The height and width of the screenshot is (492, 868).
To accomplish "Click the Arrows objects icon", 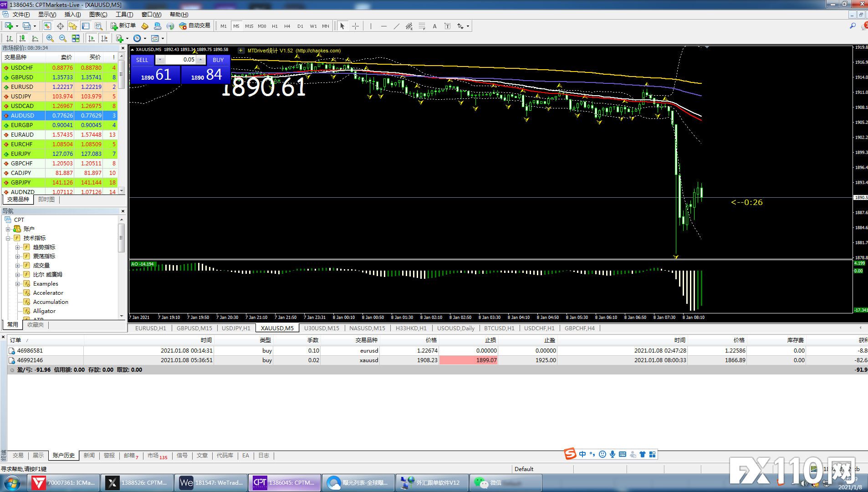I will click(x=460, y=26).
